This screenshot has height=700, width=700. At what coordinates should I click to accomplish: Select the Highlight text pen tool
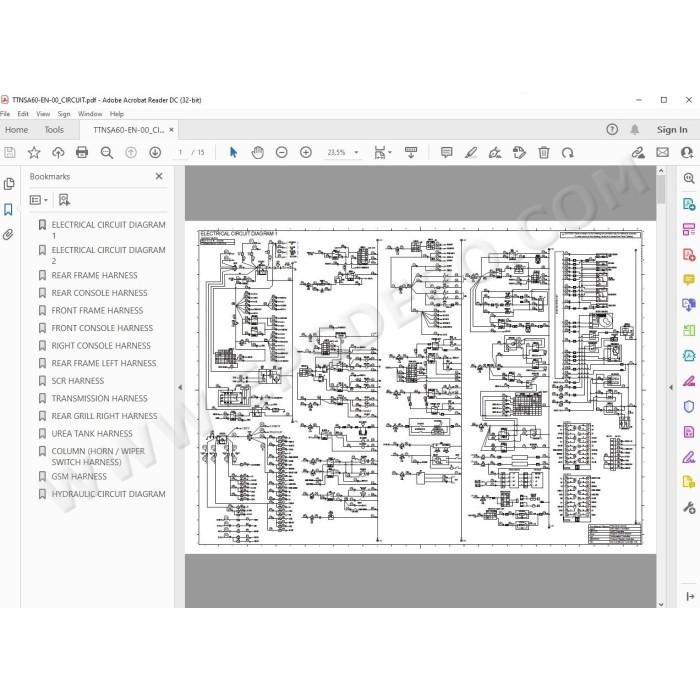[x=471, y=153]
